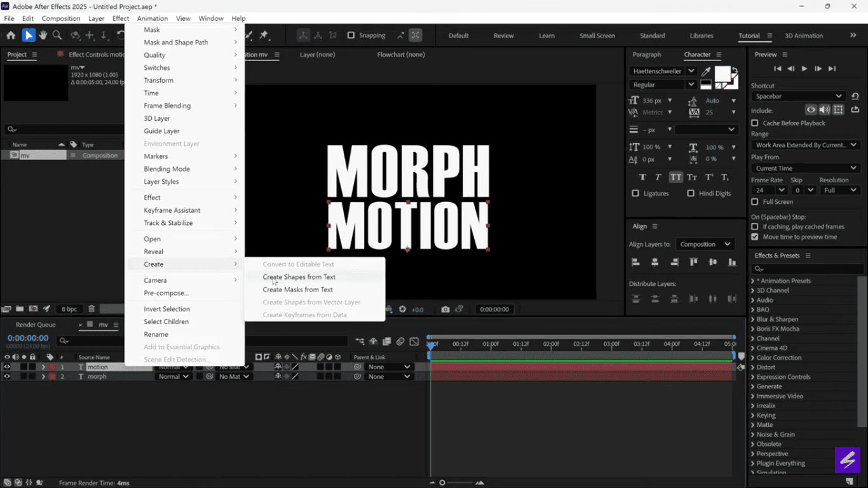Viewport: 868px width, 488px height.
Task: Hide the motion layer eye toggle
Action: [7, 367]
